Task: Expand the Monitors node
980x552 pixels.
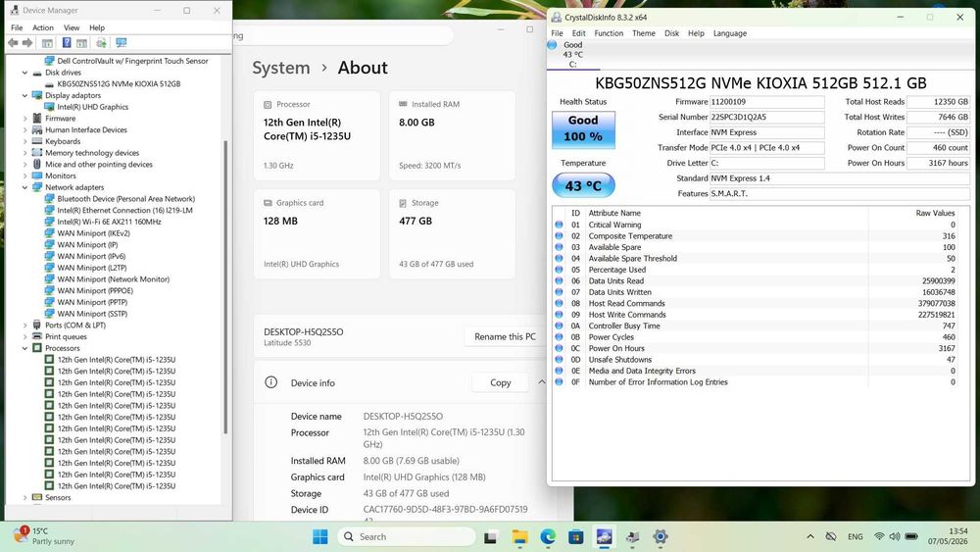Action: pos(24,176)
